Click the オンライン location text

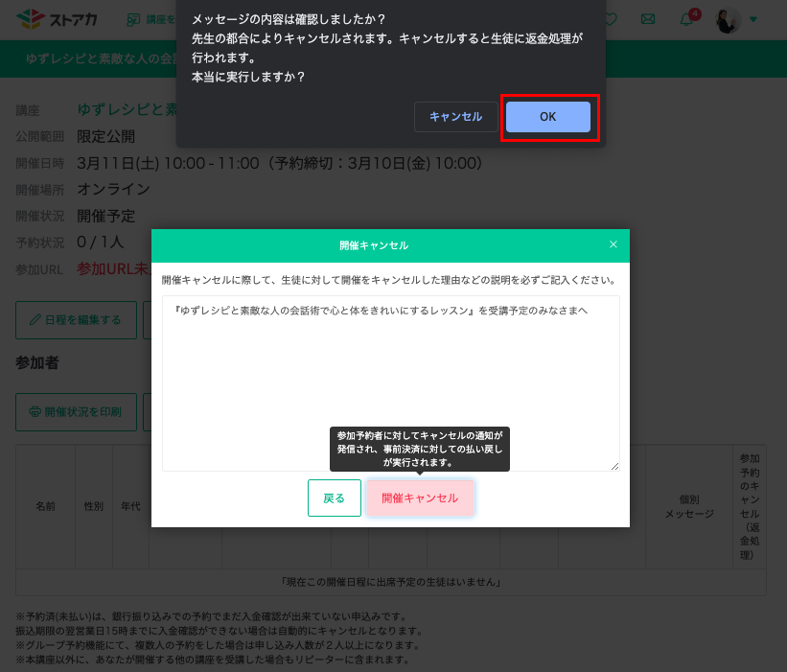coord(113,189)
